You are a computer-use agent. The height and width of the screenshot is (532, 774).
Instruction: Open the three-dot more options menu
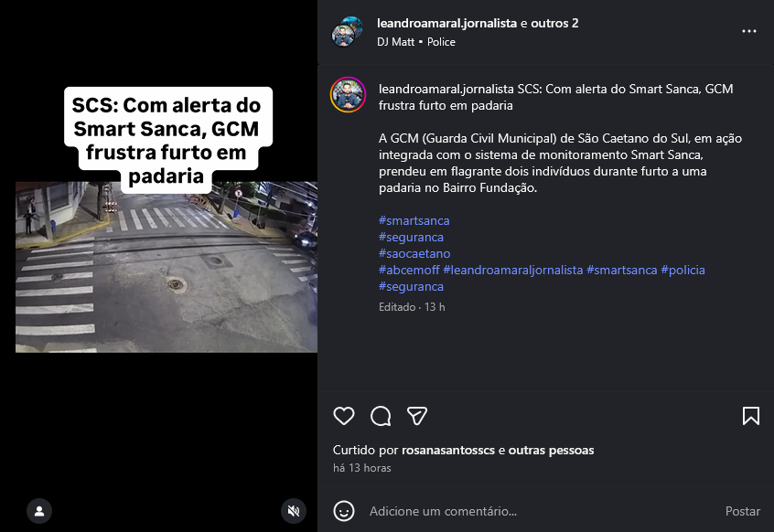pyautogui.click(x=748, y=31)
